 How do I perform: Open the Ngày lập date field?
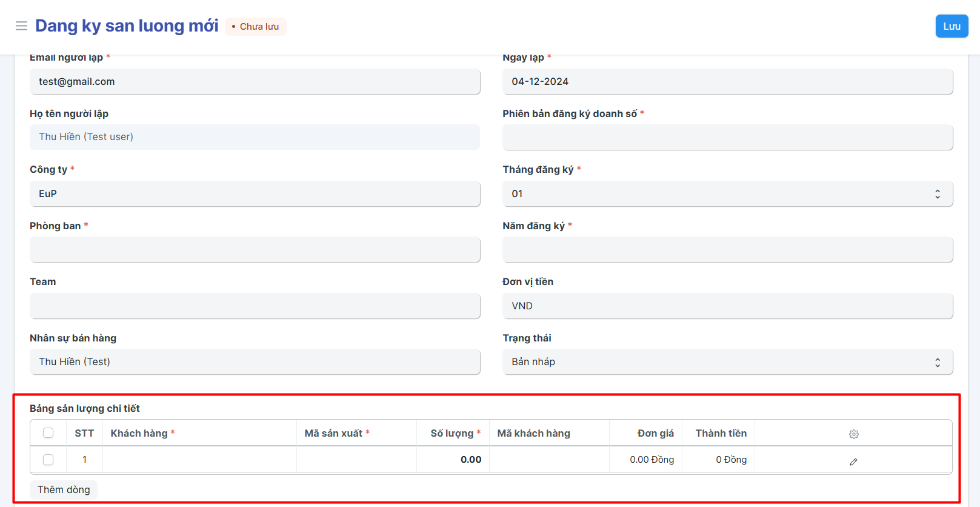tap(727, 82)
